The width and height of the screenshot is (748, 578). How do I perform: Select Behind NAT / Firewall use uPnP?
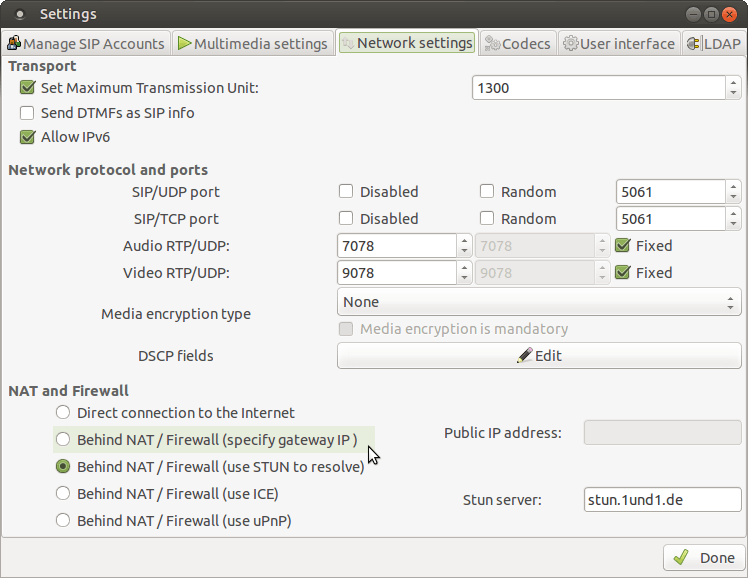pos(63,520)
